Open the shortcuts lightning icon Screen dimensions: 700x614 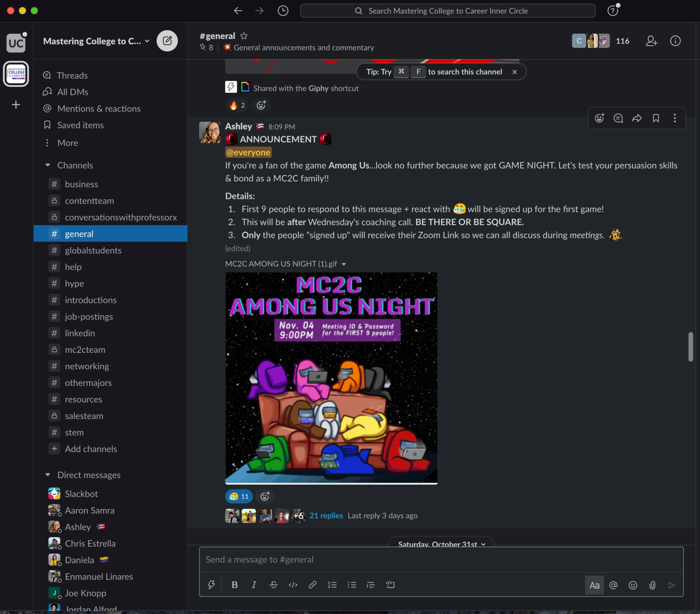click(x=211, y=585)
